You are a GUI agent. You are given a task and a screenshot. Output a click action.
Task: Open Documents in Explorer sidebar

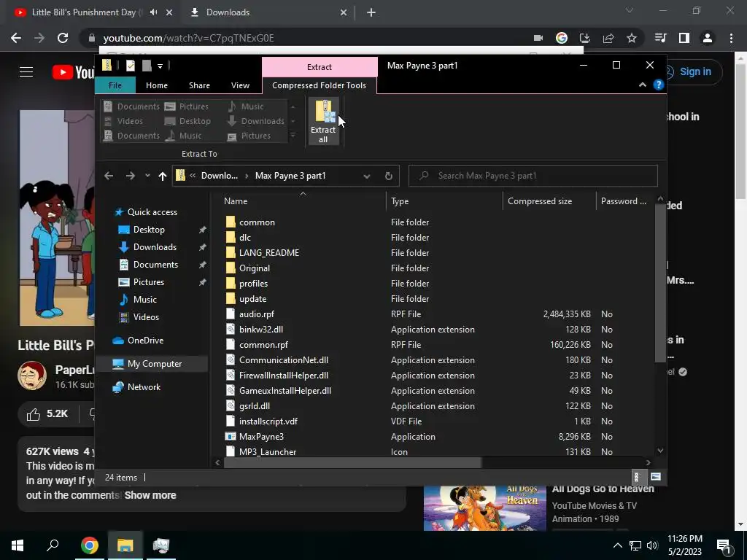coord(155,265)
